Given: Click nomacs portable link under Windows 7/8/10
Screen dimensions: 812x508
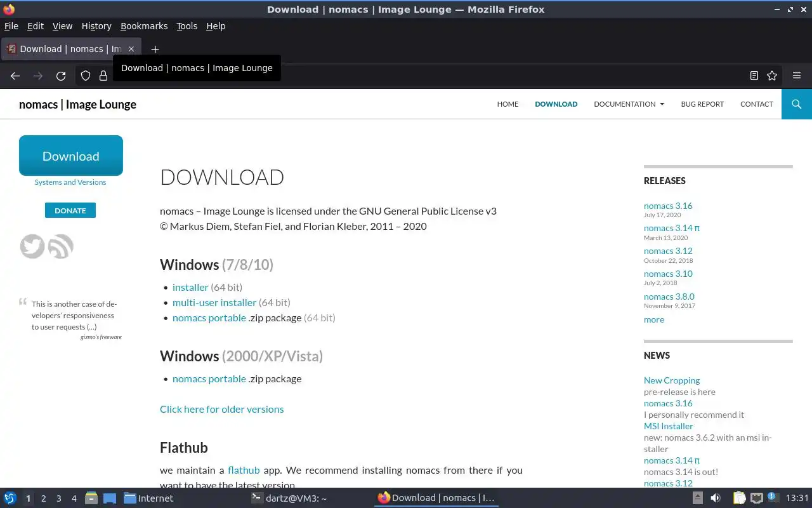Looking at the screenshot, I should click(x=209, y=317).
